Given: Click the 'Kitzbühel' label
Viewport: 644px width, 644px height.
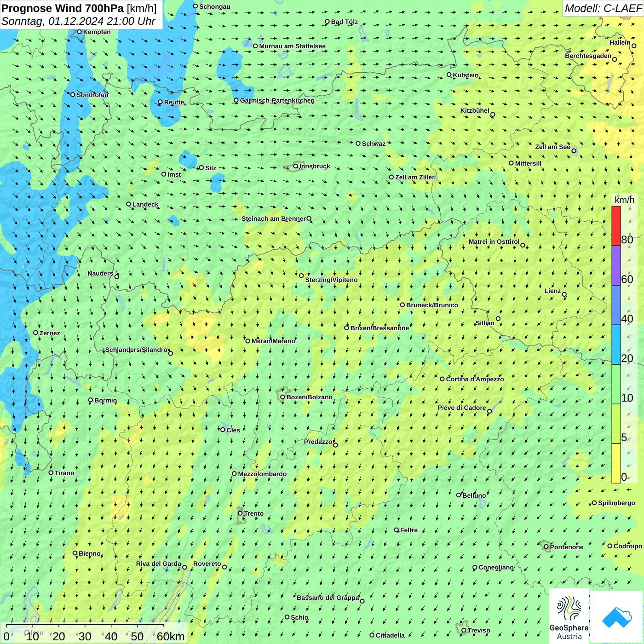Looking at the screenshot, I should (x=475, y=110).
